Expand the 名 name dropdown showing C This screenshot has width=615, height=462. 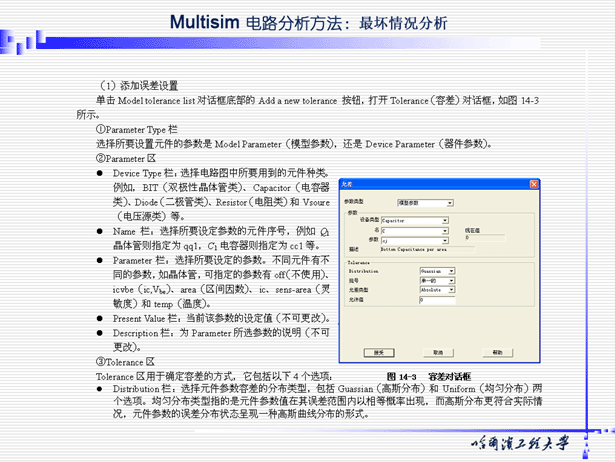[x=415, y=231]
